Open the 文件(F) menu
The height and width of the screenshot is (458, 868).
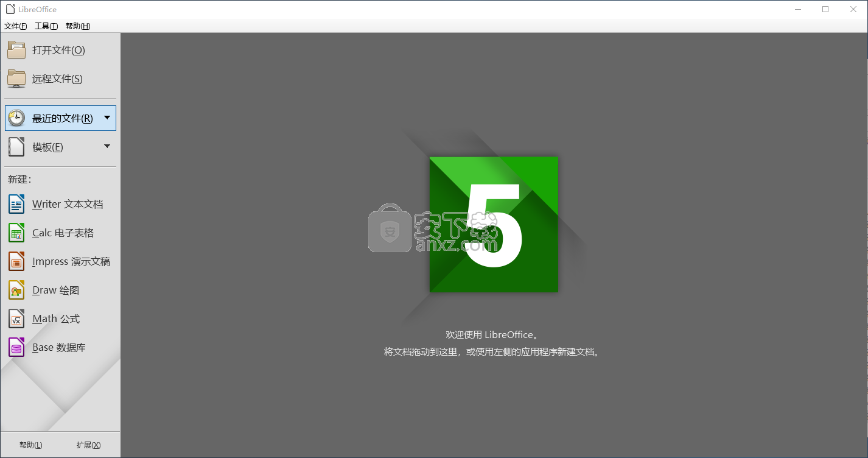click(16, 26)
